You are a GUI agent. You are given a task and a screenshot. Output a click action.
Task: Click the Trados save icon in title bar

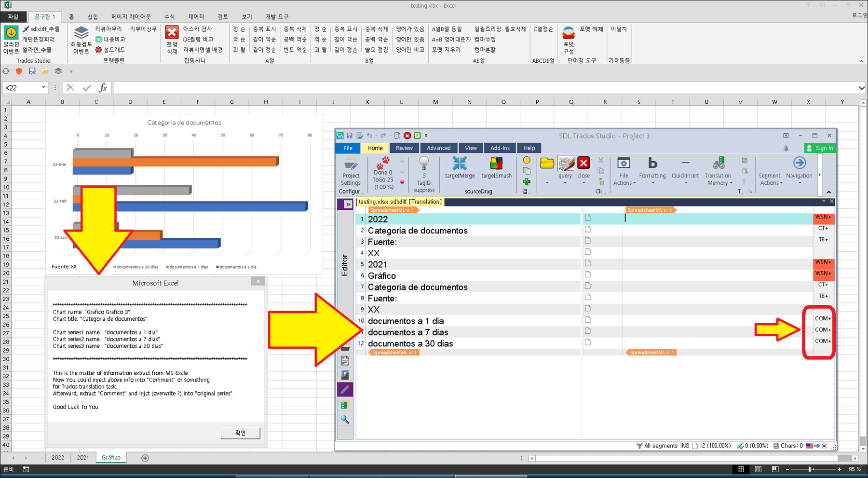[x=350, y=136]
